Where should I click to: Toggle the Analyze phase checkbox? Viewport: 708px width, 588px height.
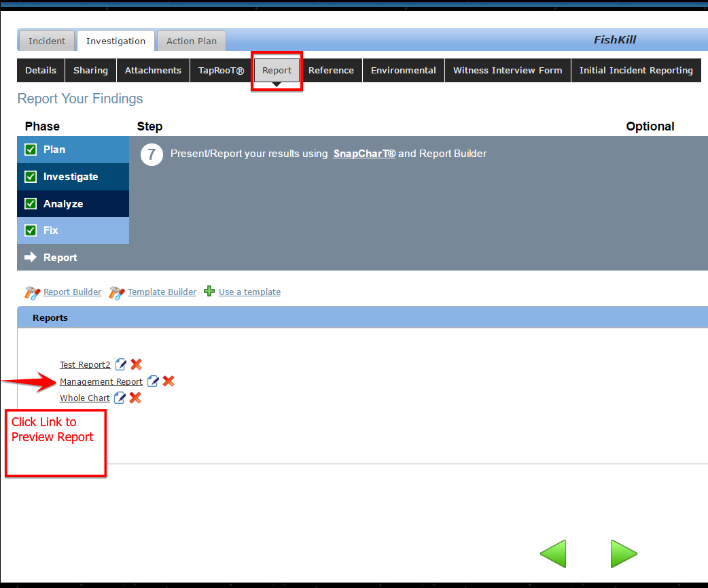click(31, 204)
